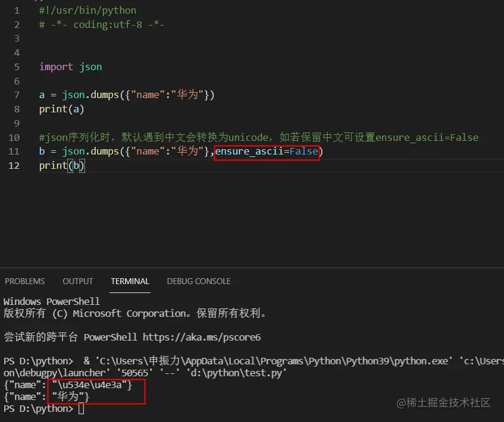This screenshot has width=504, height=422.
Task: Switch to the OUTPUT tab
Action: (x=78, y=281)
